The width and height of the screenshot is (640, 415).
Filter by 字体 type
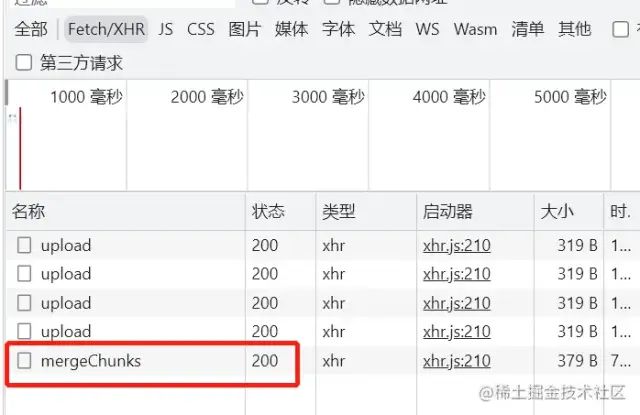pos(338,29)
